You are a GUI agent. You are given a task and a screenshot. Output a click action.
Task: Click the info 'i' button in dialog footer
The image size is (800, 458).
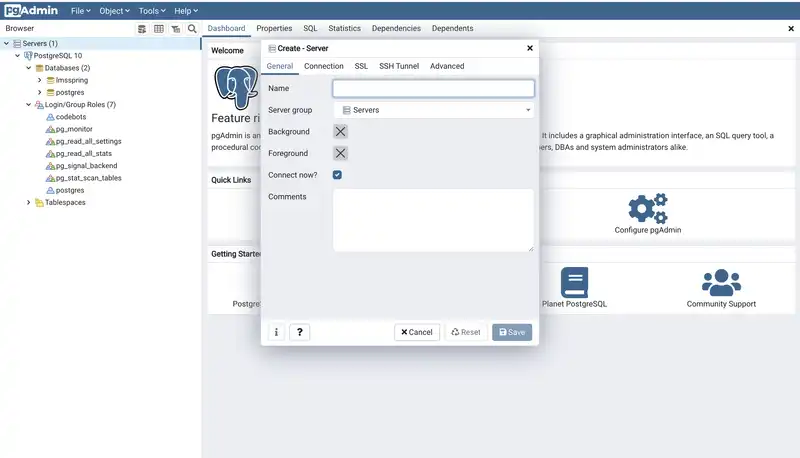(x=277, y=332)
